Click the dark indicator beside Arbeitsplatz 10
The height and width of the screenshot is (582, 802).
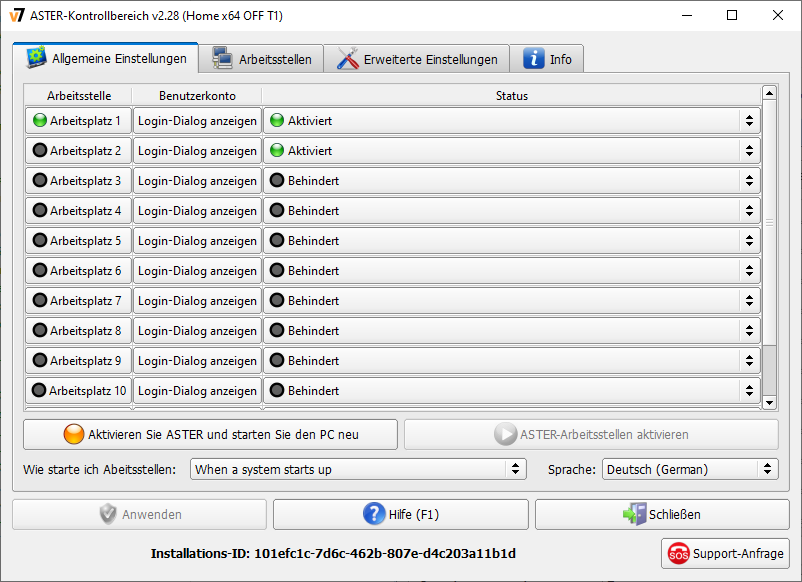[x=38, y=390]
